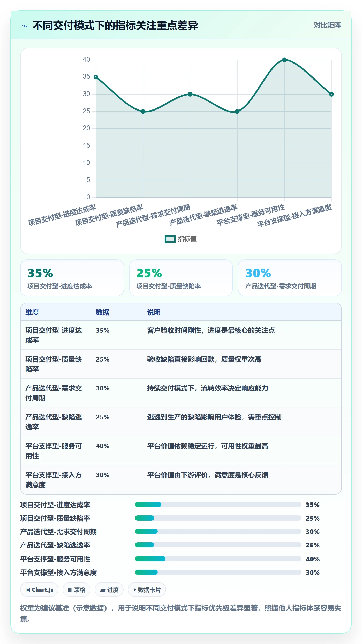
Task: Click the 数据卡片 tag chip
Action: pos(147,590)
